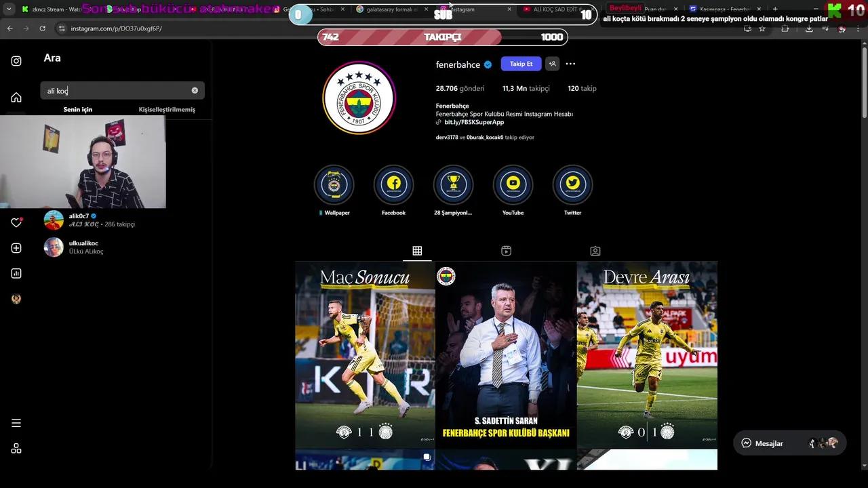Open mutual follower 0burak_kocak6
868x488 pixels.
pyautogui.click(x=485, y=137)
